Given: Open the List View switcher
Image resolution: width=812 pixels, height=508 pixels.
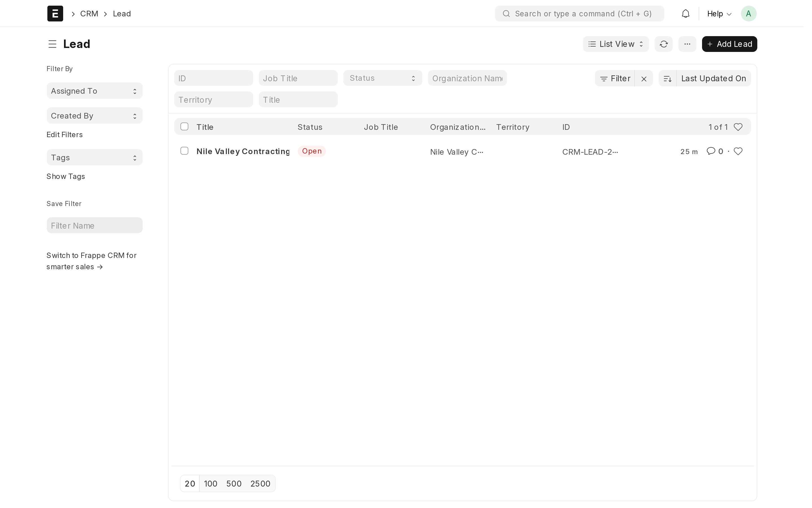Looking at the screenshot, I should [616, 44].
